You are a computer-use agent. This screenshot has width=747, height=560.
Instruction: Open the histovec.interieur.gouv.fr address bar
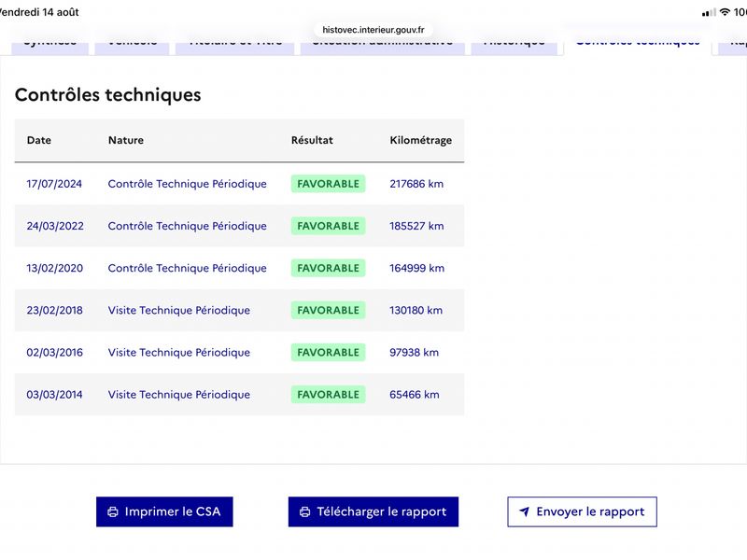(x=373, y=30)
